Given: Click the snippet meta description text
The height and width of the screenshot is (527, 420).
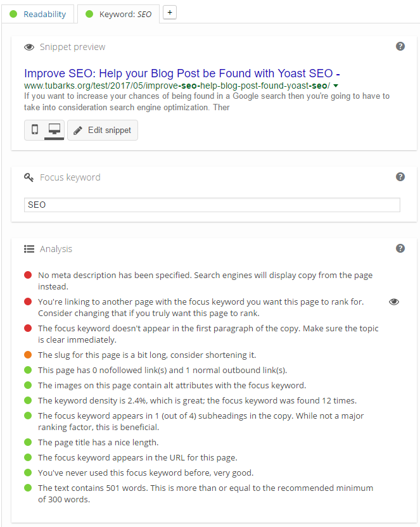Looking at the screenshot, I should 207,101.
